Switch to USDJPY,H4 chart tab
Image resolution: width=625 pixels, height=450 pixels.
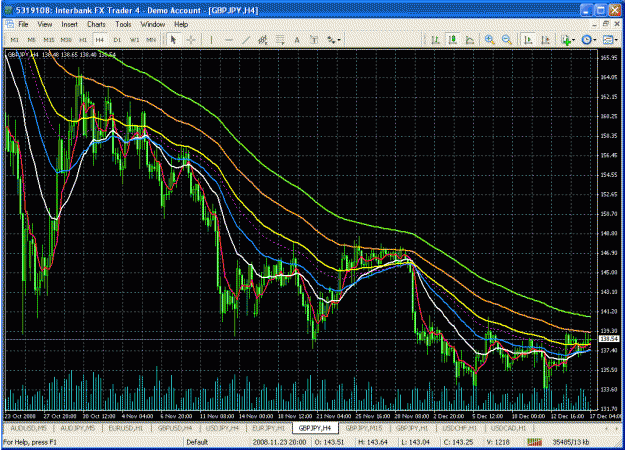click(222, 428)
